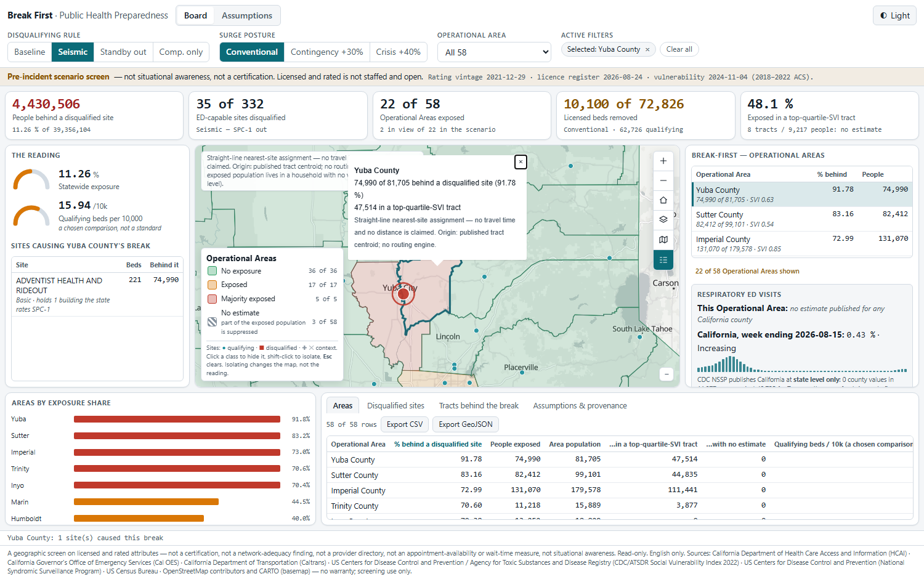Select the Baseline disqualifying rule

tap(30, 52)
